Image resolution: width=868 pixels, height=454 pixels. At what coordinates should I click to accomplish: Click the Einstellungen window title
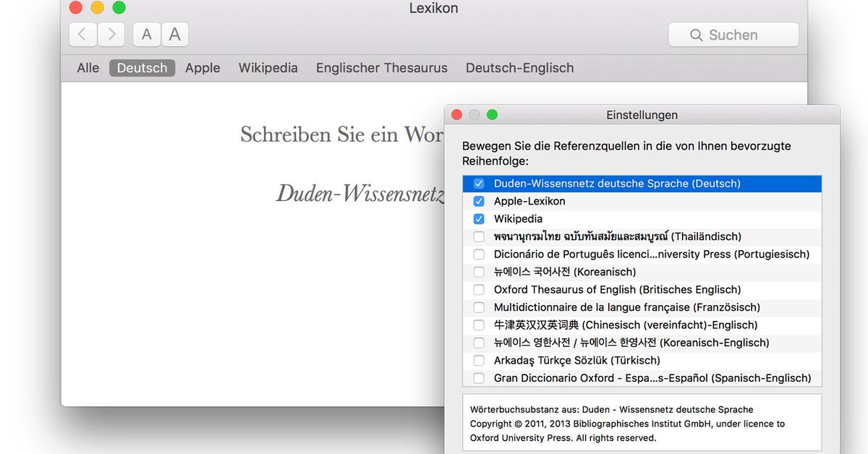tap(642, 115)
